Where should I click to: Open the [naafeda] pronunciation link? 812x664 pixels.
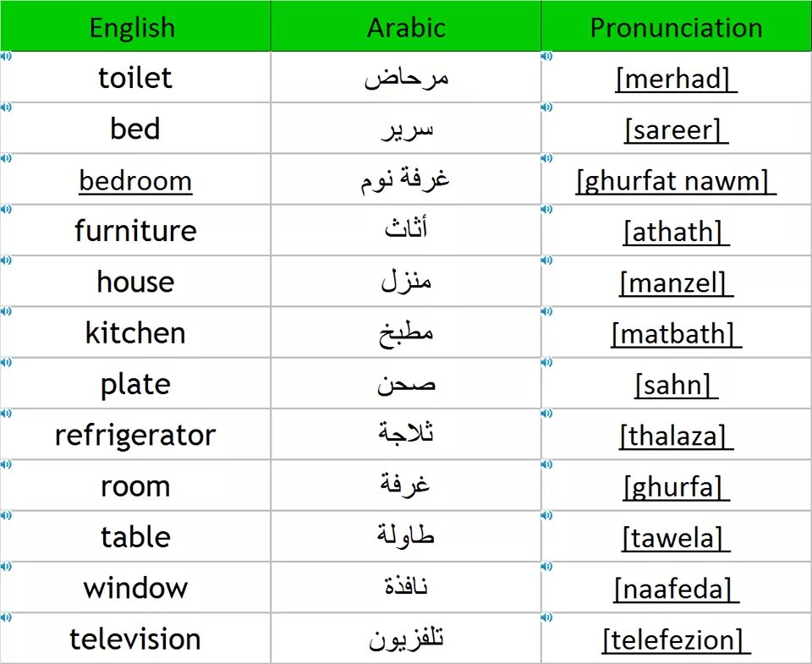click(676, 590)
